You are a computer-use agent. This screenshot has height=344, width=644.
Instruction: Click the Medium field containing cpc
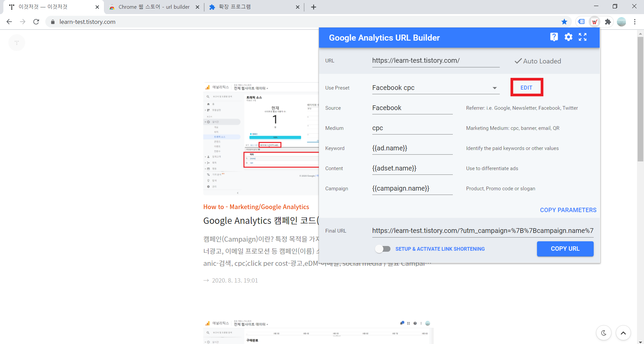coord(412,128)
